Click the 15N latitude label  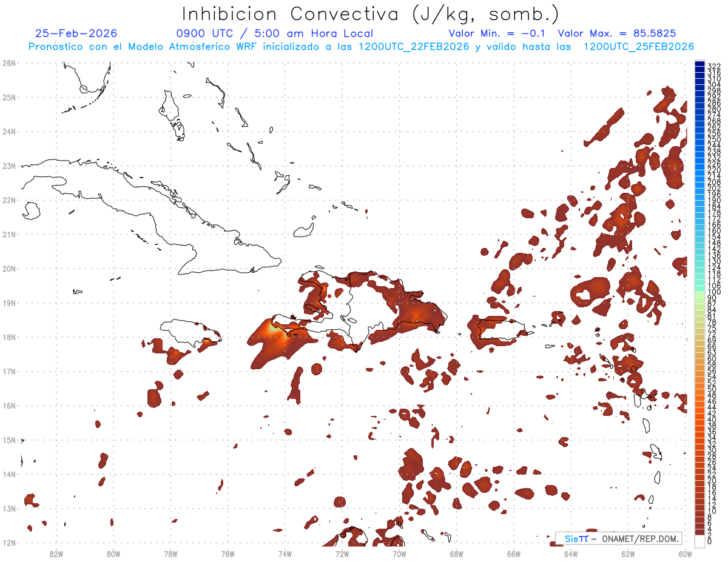[x=8, y=440]
